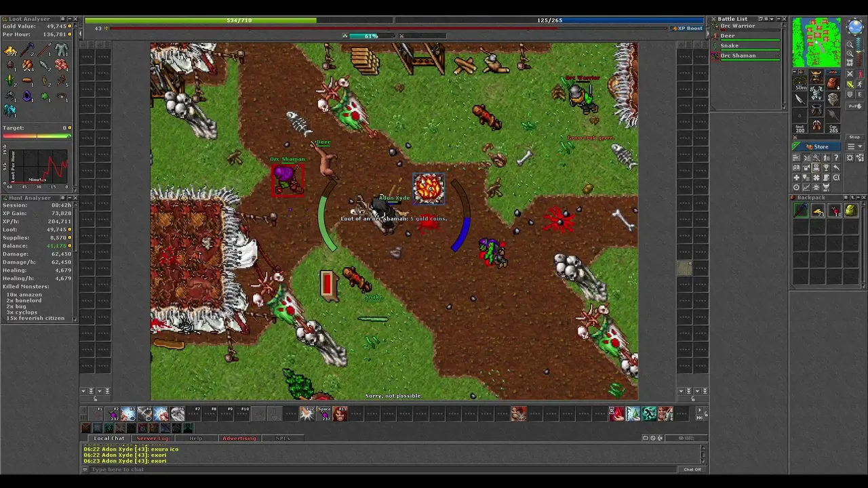The height and width of the screenshot is (488, 868).
Task: Open the trophy icon in the sidebar grid
Action: (826, 167)
